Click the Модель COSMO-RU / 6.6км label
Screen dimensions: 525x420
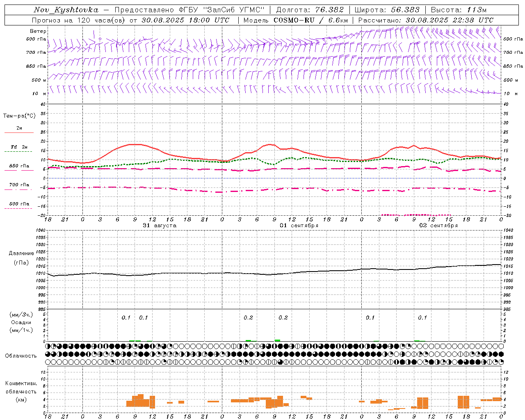point(295,20)
